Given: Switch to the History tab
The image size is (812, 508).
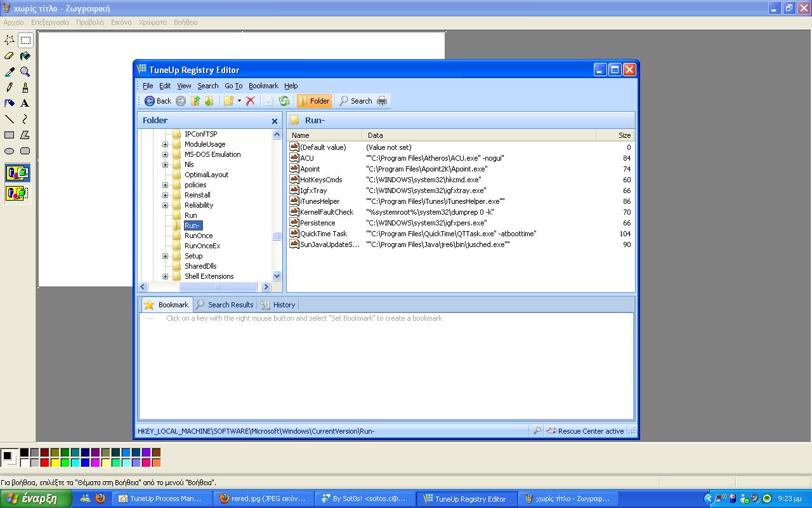Looking at the screenshot, I should point(278,305).
